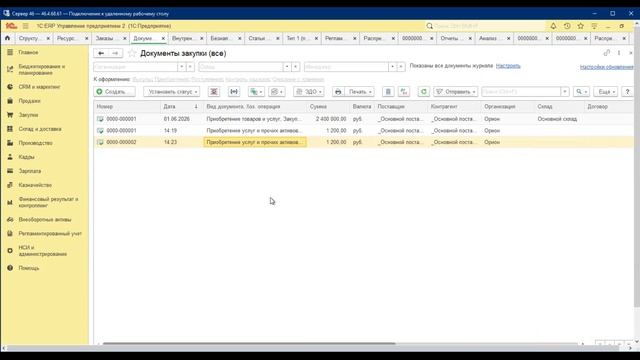
Task: Open the search magnifier dropdown button
Action: 581,92
